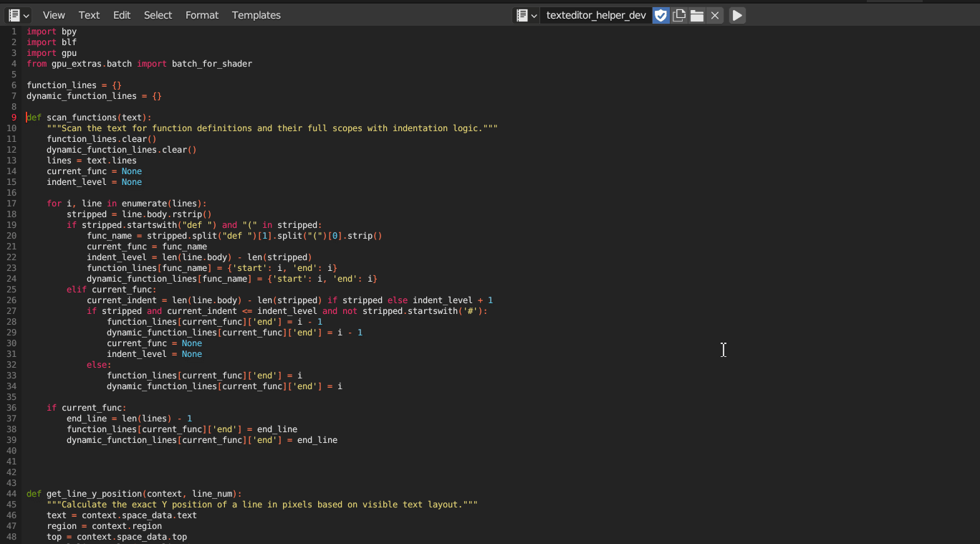This screenshot has height=544, width=980.
Task: Click the open text file folder icon
Action: [697, 15]
